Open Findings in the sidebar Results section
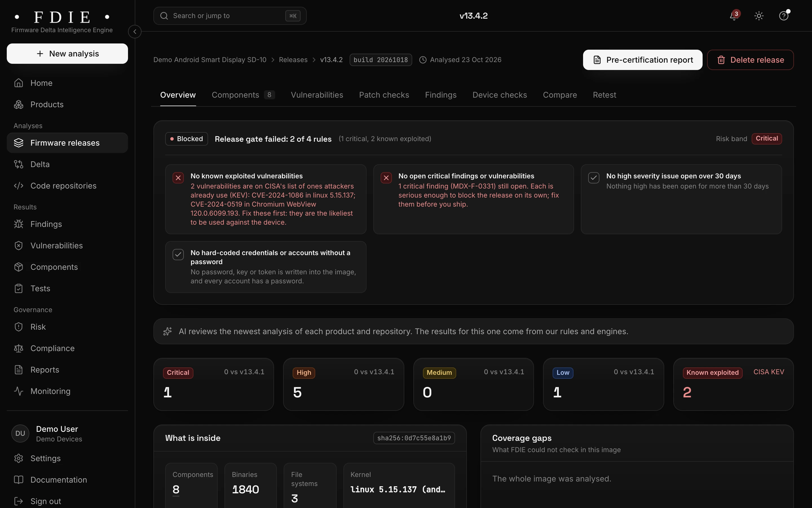This screenshot has height=508, width=812. tap(67, 224)
